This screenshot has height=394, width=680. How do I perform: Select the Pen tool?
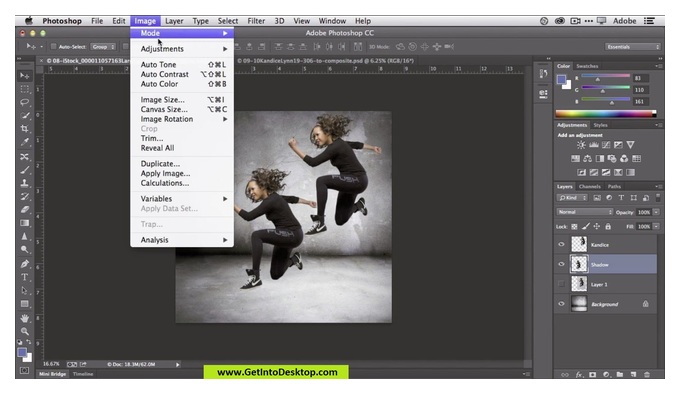click(25, 264)
